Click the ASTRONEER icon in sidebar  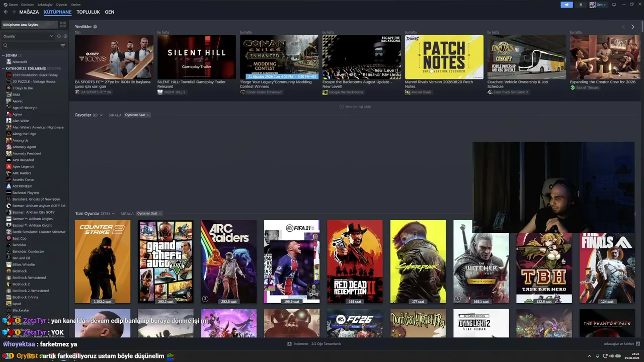click(9, 186)
